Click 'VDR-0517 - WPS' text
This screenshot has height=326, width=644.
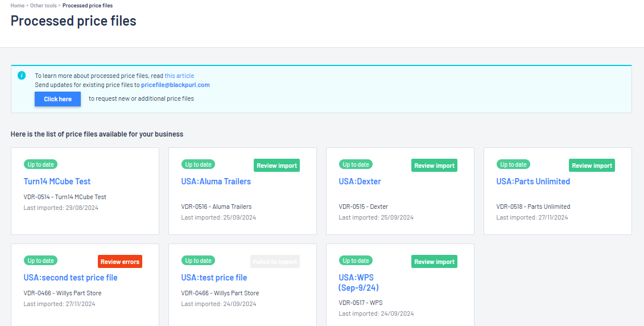[x=361, y=303]
